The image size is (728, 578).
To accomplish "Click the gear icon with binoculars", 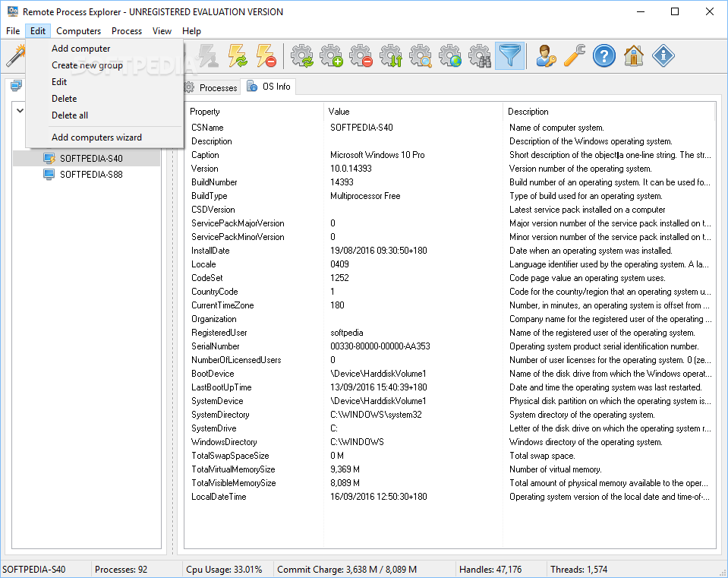I will (480, 55).
